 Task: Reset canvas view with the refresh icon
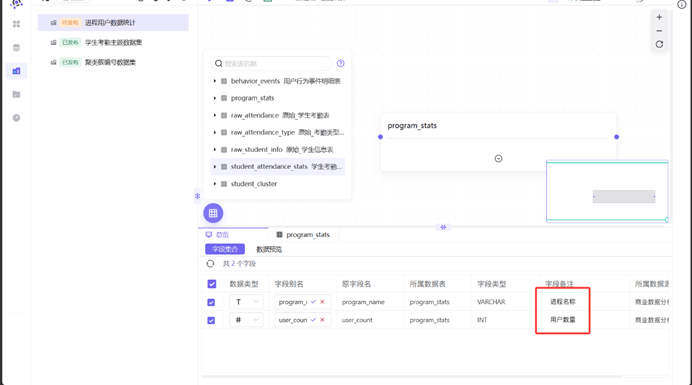click(x=659, y=44)
